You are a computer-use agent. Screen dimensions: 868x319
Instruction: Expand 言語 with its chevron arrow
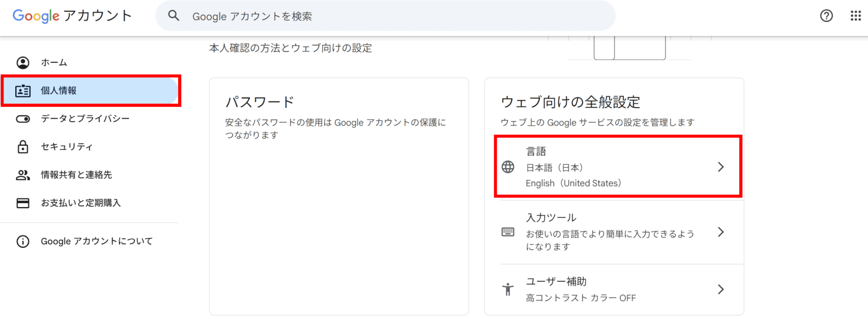pyautogui.click(x=721, y=167)
